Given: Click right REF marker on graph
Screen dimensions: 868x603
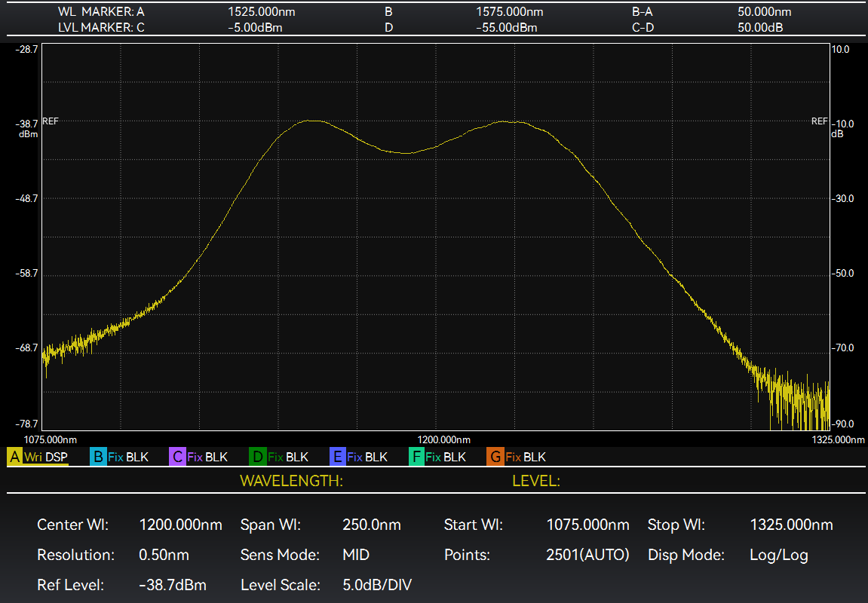Looking at the screenshot, I should click(x=820, y=121).
